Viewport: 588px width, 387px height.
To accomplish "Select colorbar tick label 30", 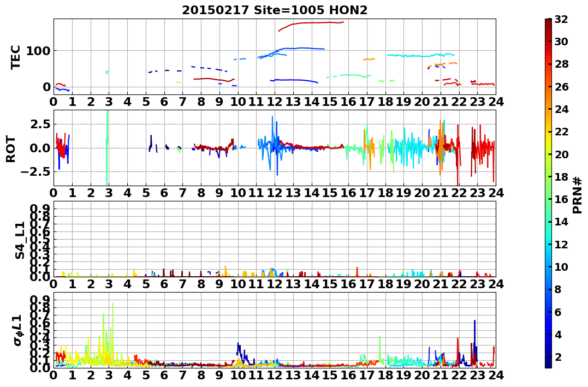I will point(561,41).
